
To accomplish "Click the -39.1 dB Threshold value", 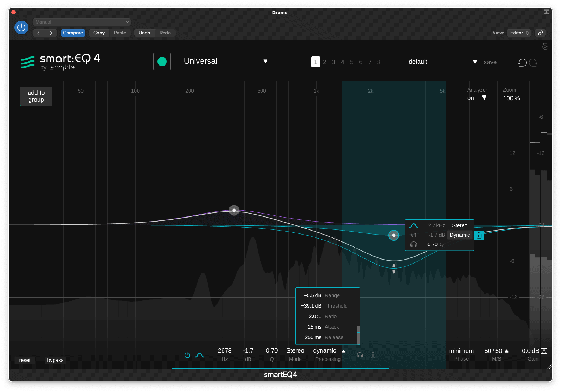I will coord(311,306).
